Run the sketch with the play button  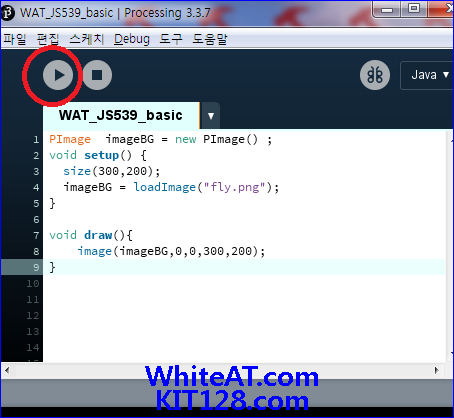tap(58, 75)
